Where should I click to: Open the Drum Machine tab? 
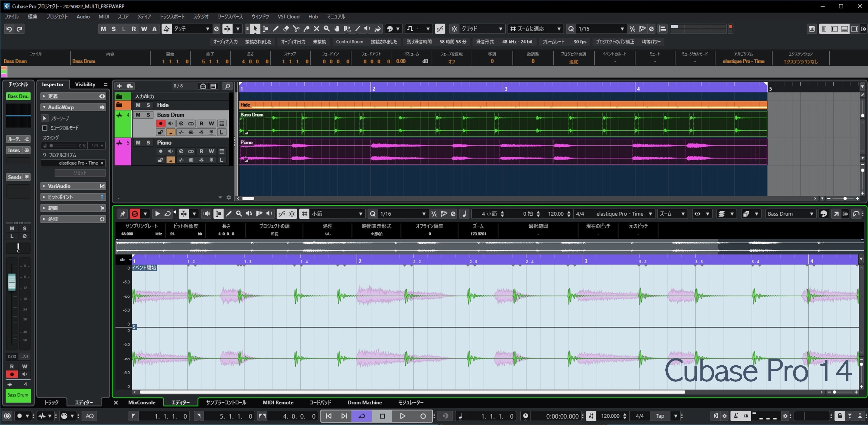[x=365, y=403]
